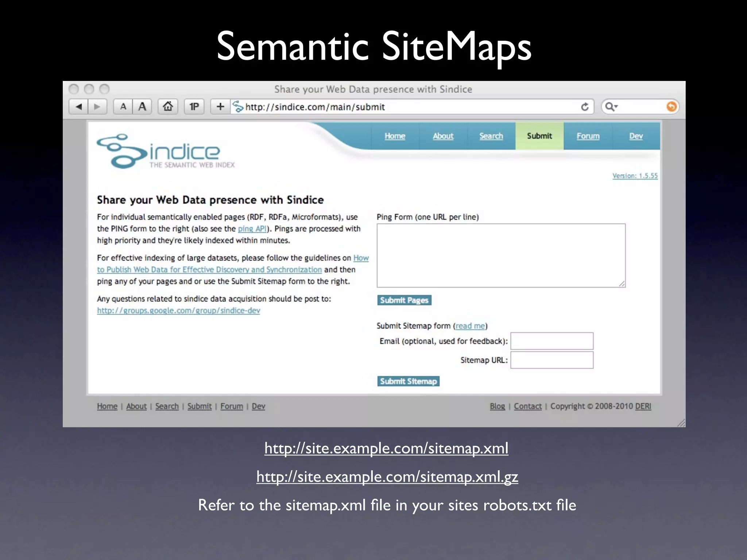Click the Email optional feedback field
The height and width of the screenshot is (560, 747).
552,341
